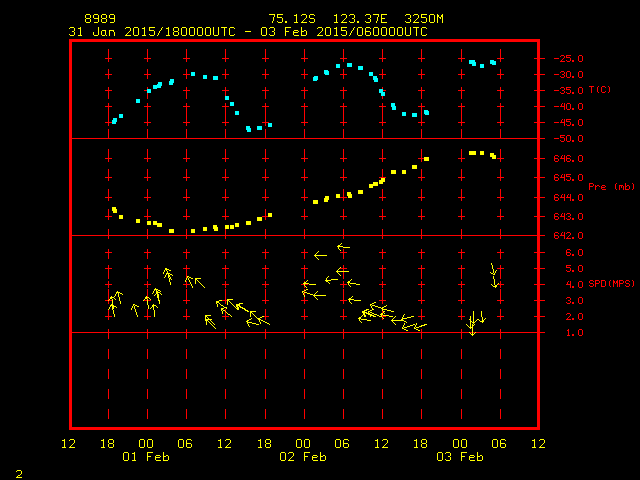Click the end date 03 Feb 2015/060000UTC
Viewport: 640px width, 480px height.
point(344,32)
